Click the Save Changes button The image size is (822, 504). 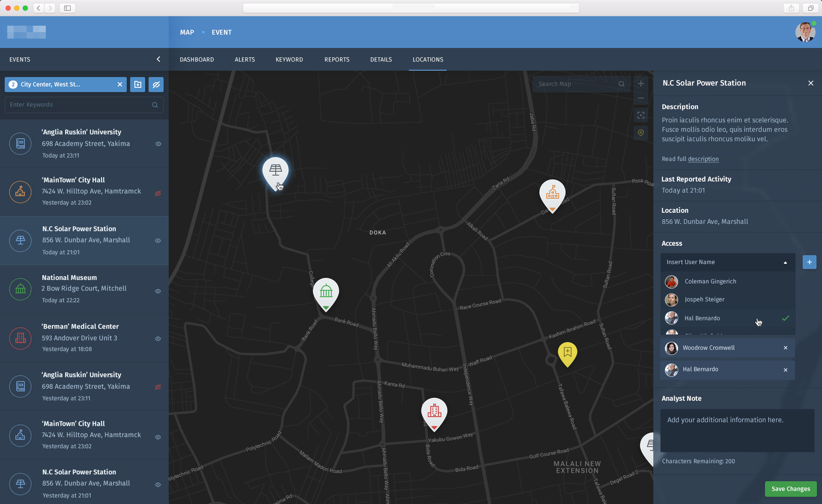pyautogui.click(x=790, y=489)
